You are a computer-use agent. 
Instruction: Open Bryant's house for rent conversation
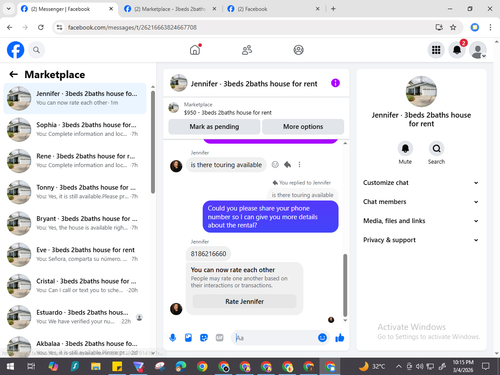(x=75, y=223)
